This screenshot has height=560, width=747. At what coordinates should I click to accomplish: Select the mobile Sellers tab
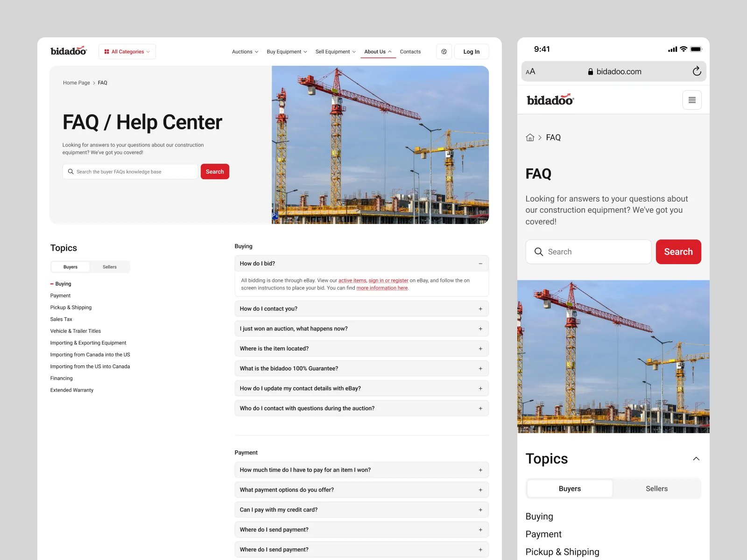click(656, 489)
